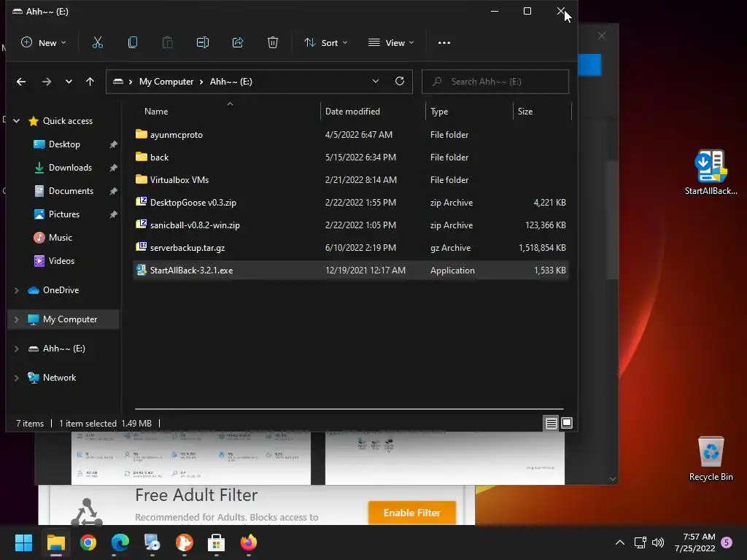The height and width of the screenshot is (560, 747).
Task: Select Documents in Quick access
Action: pyautogui.click(x=71, y=191)
